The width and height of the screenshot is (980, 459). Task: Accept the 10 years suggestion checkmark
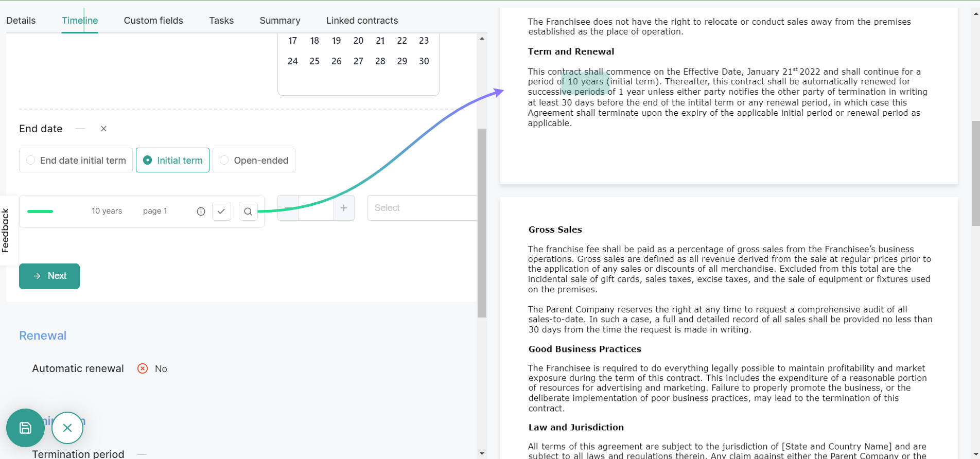[221, 211]
